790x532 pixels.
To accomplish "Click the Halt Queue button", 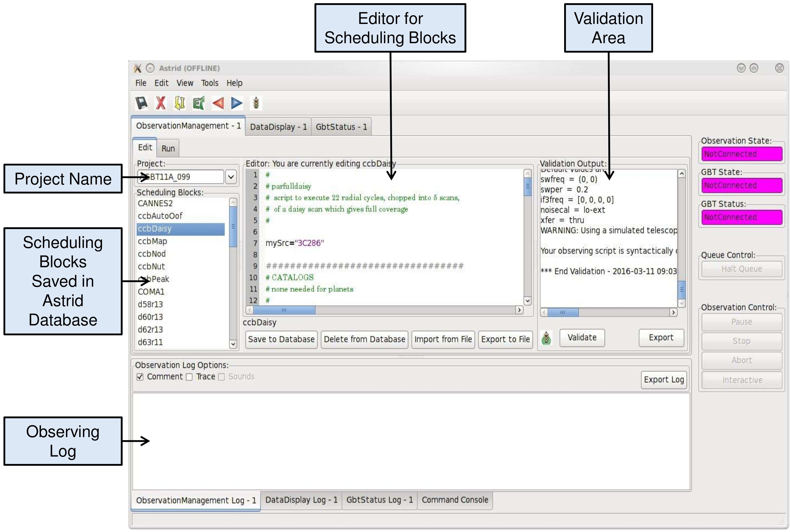I will click(x=742, y=269).
